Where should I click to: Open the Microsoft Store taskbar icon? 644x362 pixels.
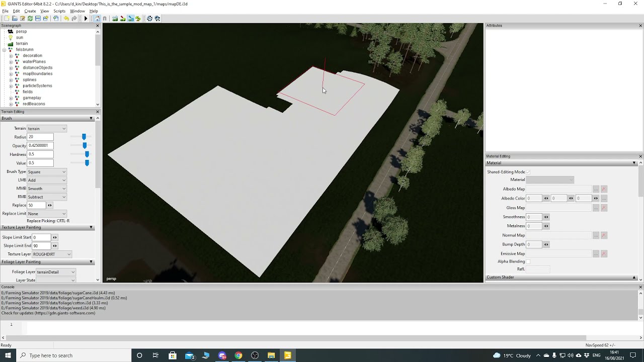pos(173,355)
